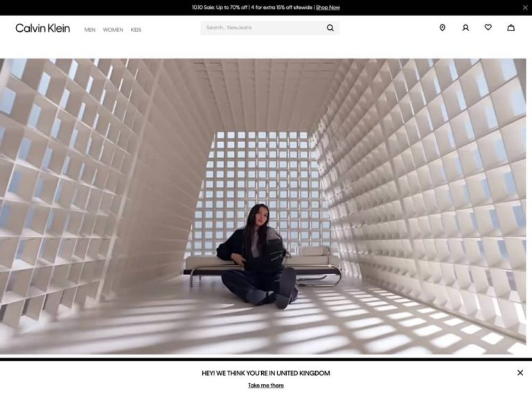Image resolution: width=532 pixels, height=398 pixels.
Task: Dismiss the top sale banner
Action: [525, 8]
